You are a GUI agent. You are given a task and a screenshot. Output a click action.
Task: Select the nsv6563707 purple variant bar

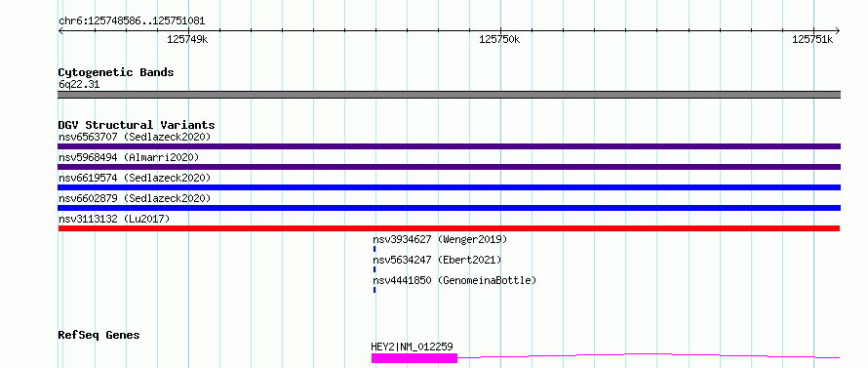(449, 146)
